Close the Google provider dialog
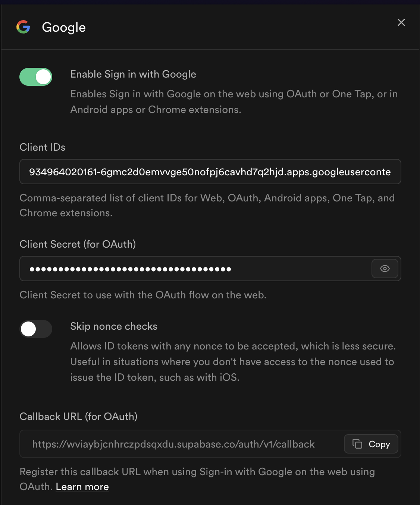The width and height of the screenshot is (420, 505). tap(401, 22)
